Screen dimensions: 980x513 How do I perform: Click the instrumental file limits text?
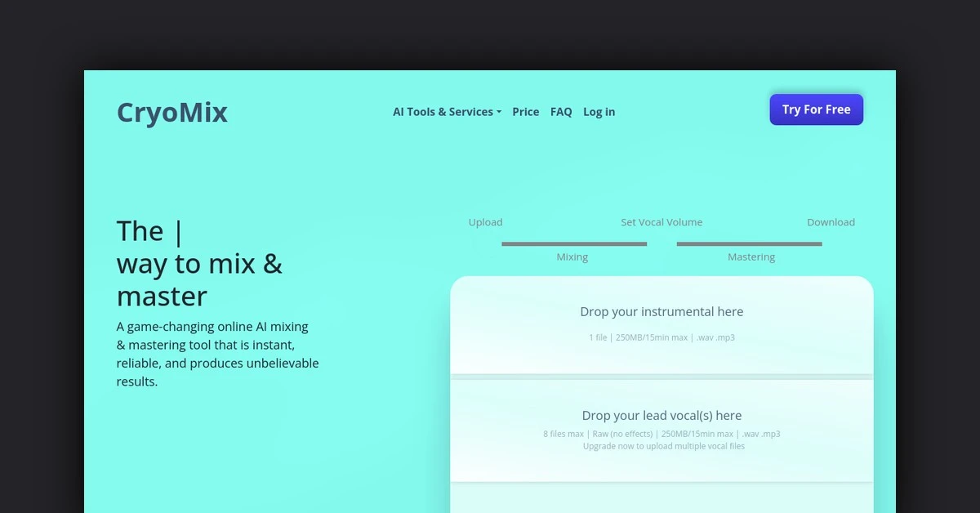[x=661, y=337]
